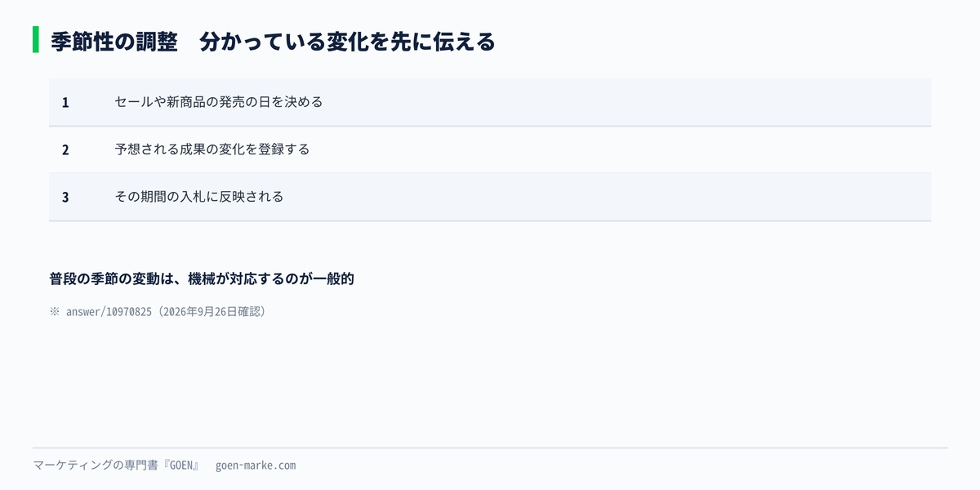Viewport: 980px width, 490px height.
Task: Select step number 2 in the list
Action: click(65, 150)
